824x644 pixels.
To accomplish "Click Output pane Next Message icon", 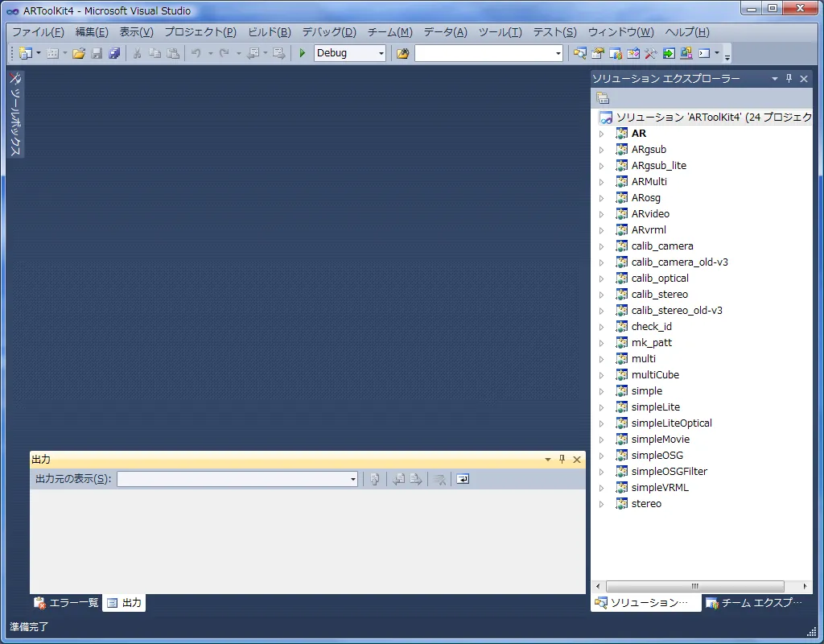I will (416, 479).
